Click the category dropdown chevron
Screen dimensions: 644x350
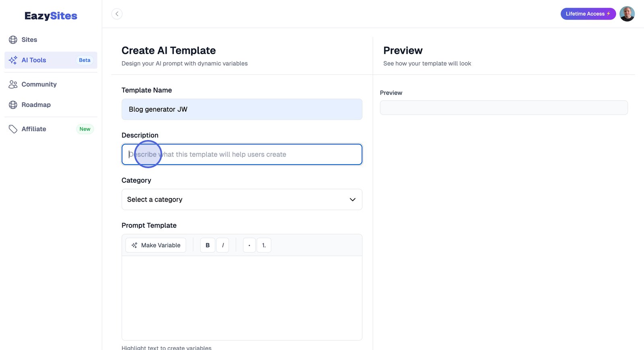coord(353,200)
